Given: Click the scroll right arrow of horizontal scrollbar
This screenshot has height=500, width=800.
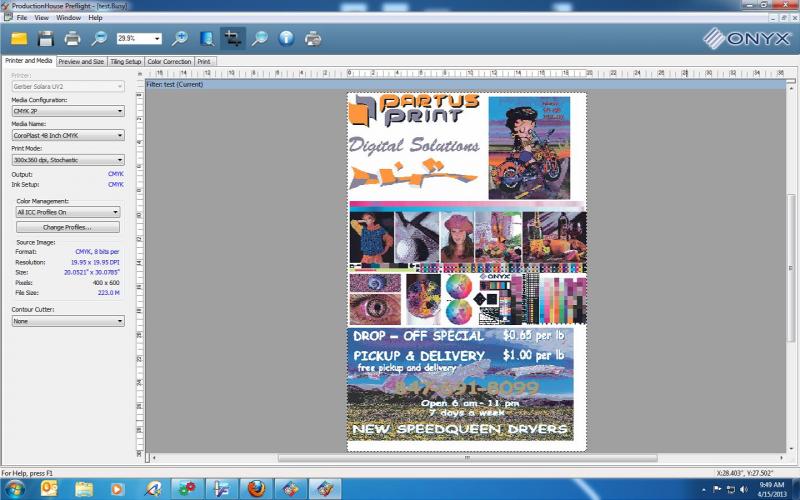Looking at the screenshot, I should 781,458.
